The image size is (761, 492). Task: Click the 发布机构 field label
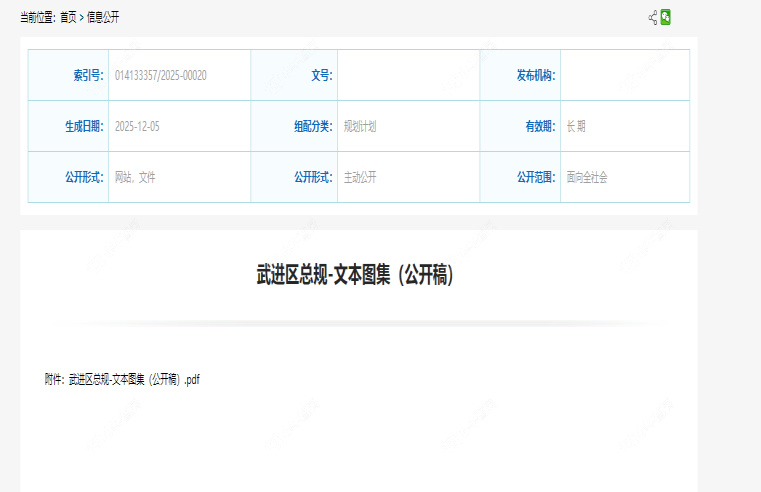[x=536, y=75]
